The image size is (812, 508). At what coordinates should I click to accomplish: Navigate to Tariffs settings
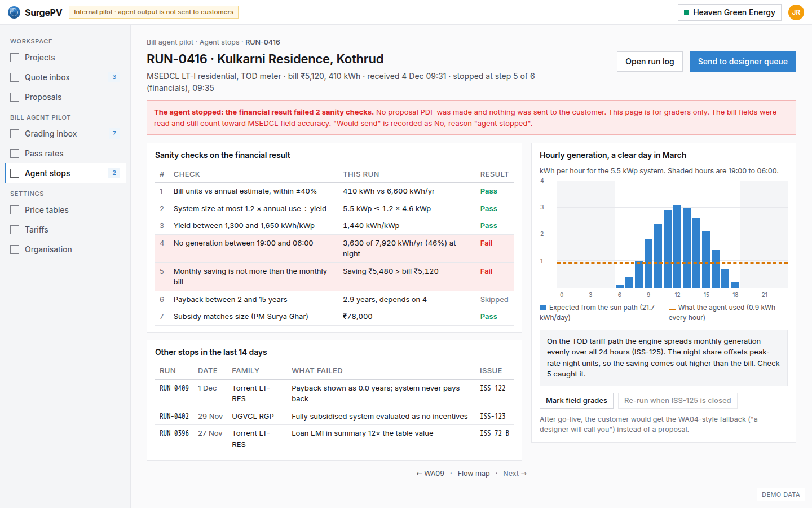coord(65,230)
